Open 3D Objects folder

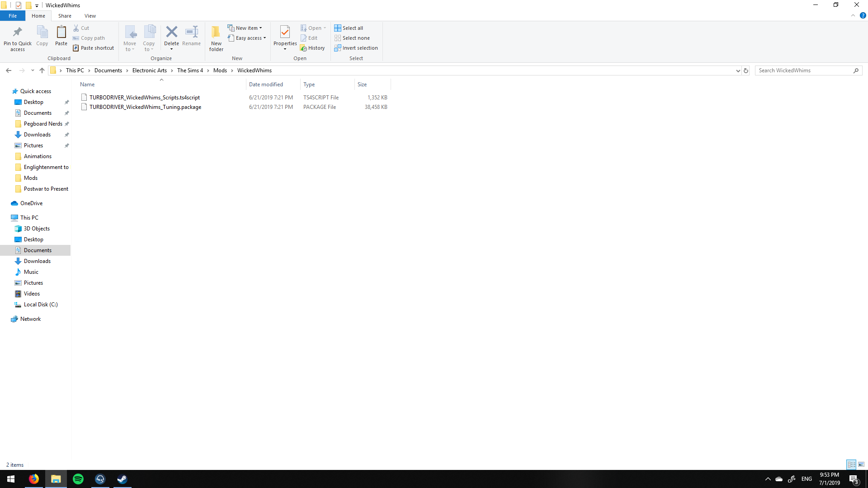(x=37, y=229)
